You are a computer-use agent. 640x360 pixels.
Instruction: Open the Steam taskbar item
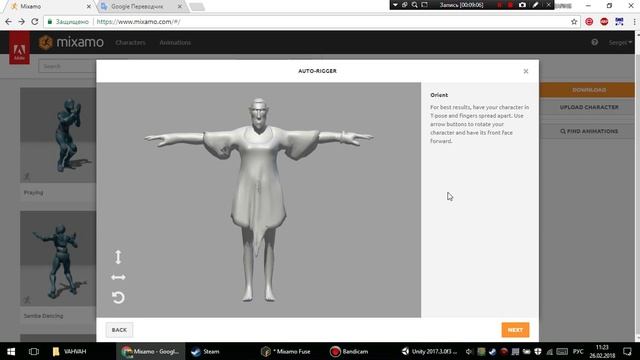tap(206, 351)
